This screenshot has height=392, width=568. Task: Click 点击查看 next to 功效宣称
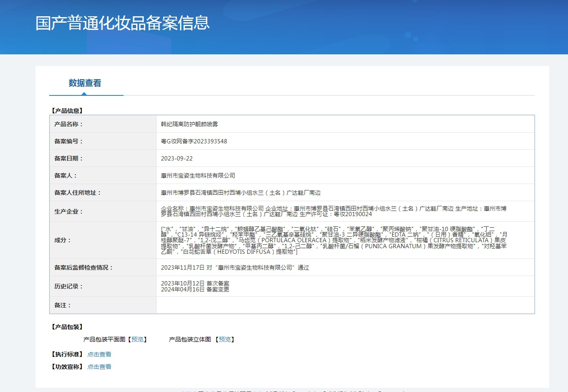(99, 367)
